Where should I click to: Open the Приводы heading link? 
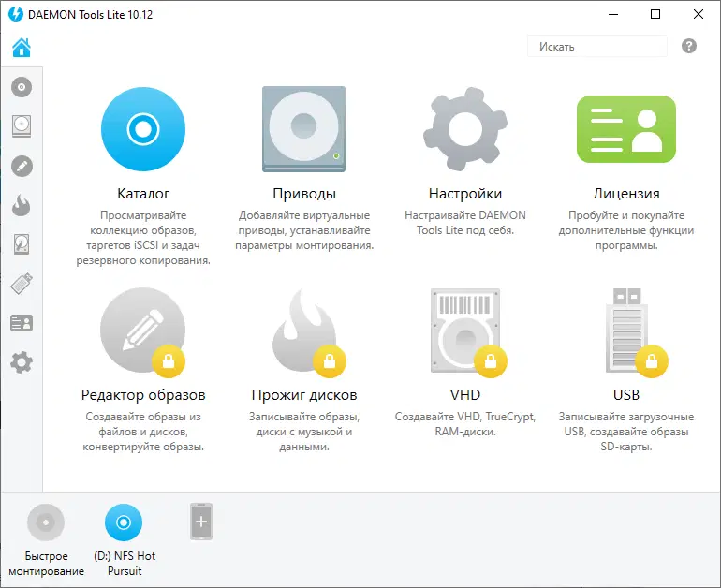(x=304, y=194)
